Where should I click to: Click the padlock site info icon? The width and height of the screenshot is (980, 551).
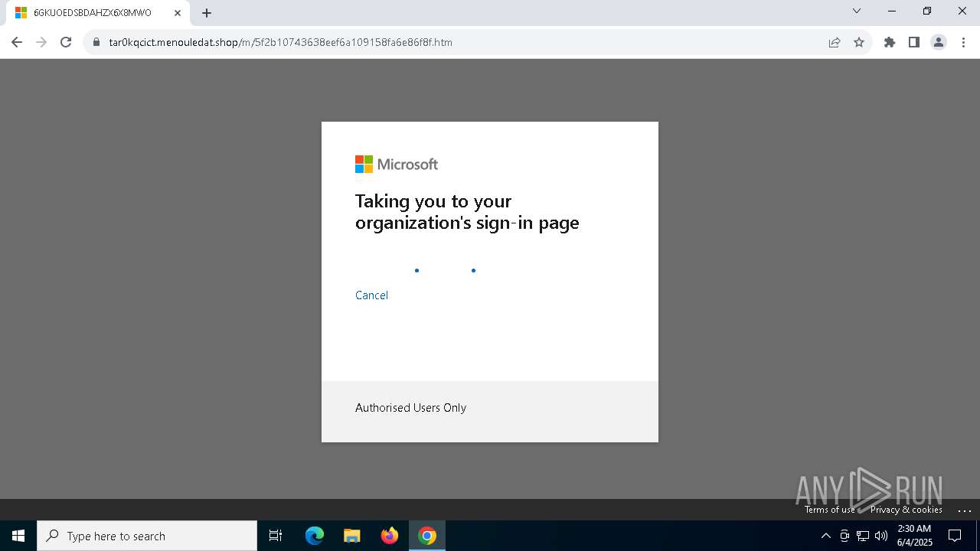tap(96, 42)
